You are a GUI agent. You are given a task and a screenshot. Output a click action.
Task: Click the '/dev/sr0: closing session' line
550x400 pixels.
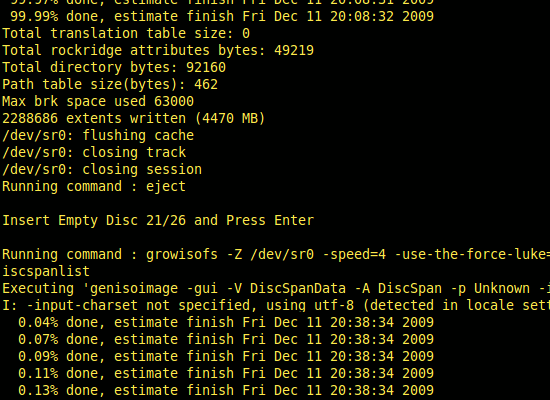tap(102, 169)
